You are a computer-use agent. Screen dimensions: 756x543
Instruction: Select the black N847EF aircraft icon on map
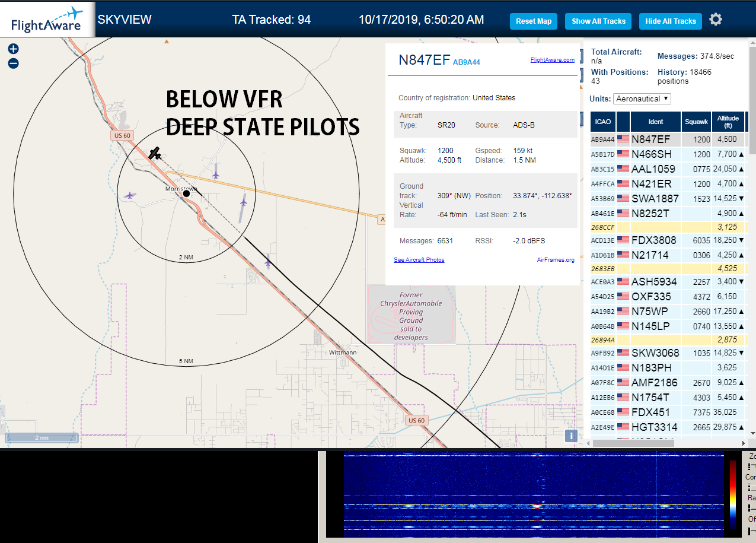point(155,153)
